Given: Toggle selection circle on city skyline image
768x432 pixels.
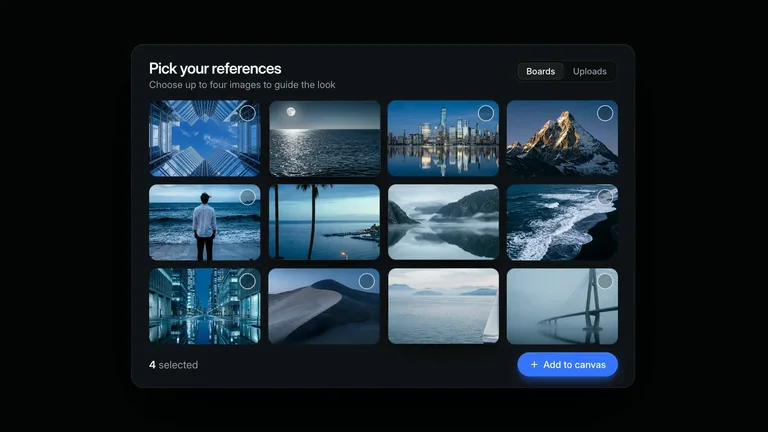Looking at the screenshot, I should [x=485, y=113].
